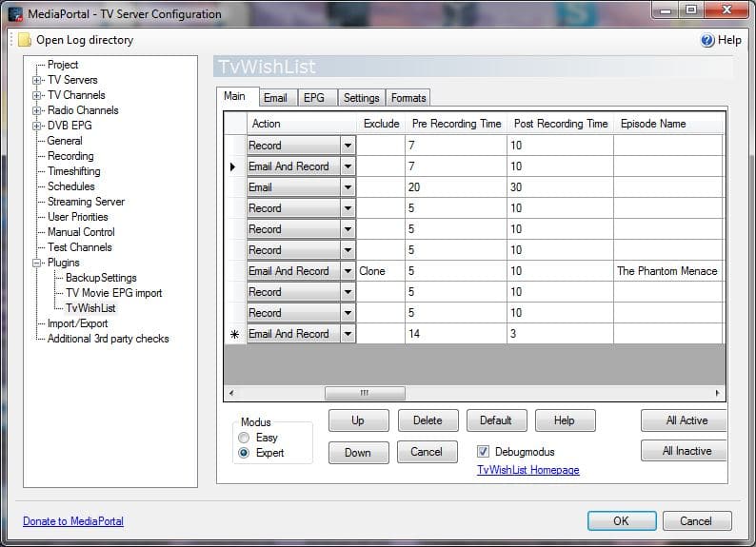Click OK to save configuration
This screenshot has height=547, width=756.
coord(622,521)
